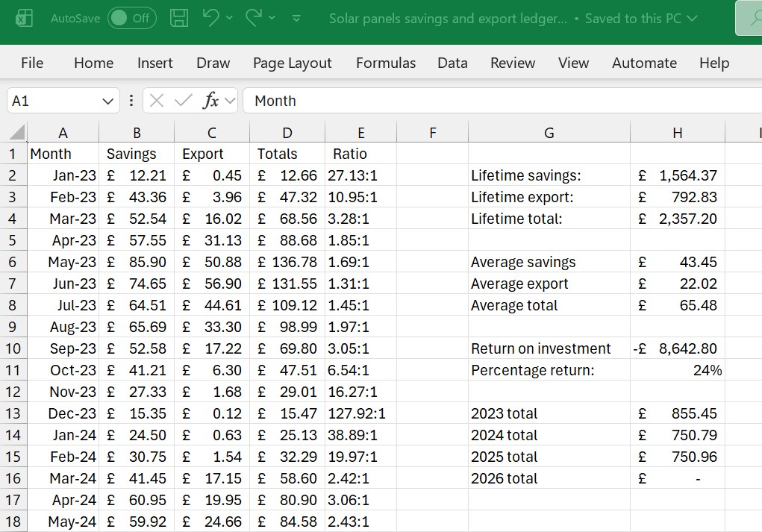Screen dimensions: 762x532
Task: Open the Automate tab
Action: tap(644, 63)
